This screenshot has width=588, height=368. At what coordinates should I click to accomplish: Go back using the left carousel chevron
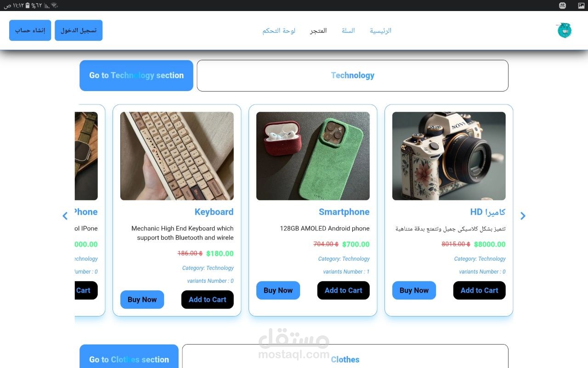point(65,216)
